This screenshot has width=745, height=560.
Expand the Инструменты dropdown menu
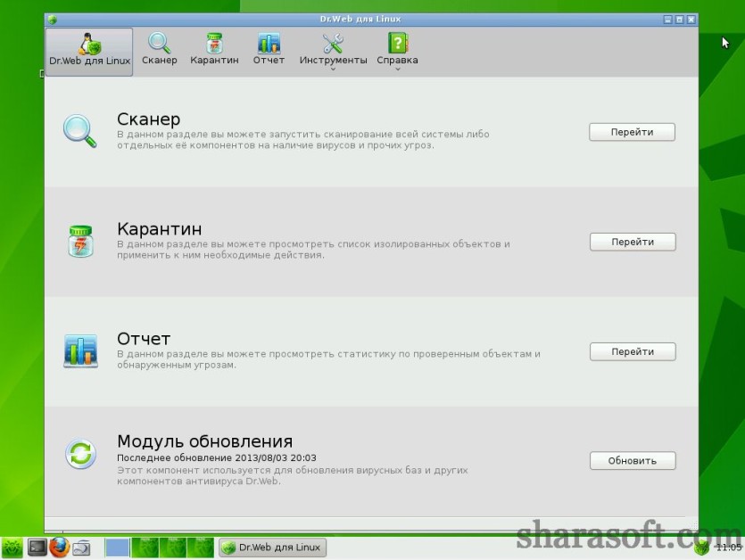click(x=333, y=52)
